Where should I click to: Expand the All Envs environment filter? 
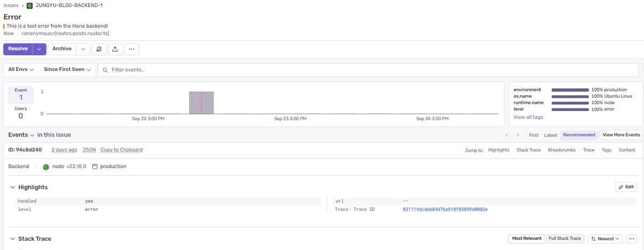pyautogui.click(x=21, y=69)
